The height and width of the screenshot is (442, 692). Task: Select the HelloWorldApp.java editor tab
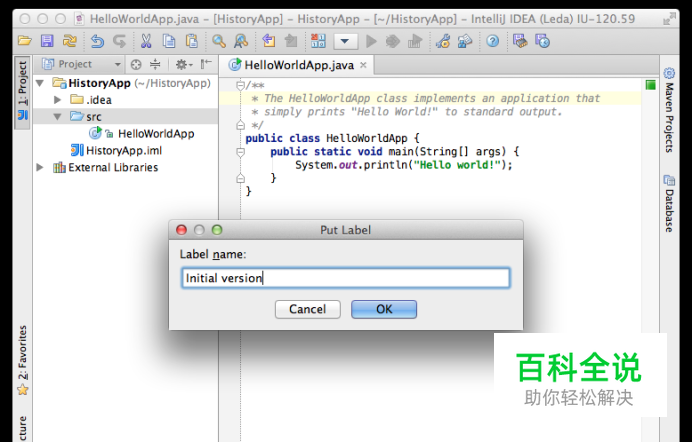tap(299, 65)
